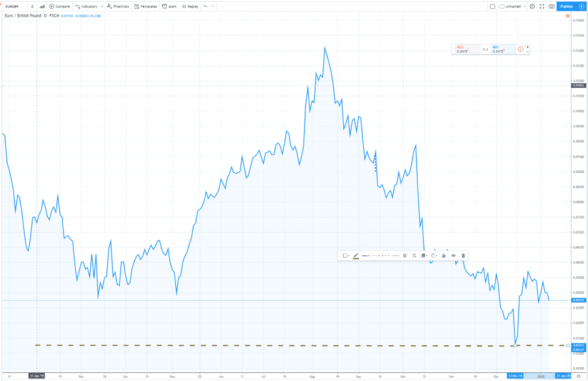Change line color with pencil swatch

[356, 256]
